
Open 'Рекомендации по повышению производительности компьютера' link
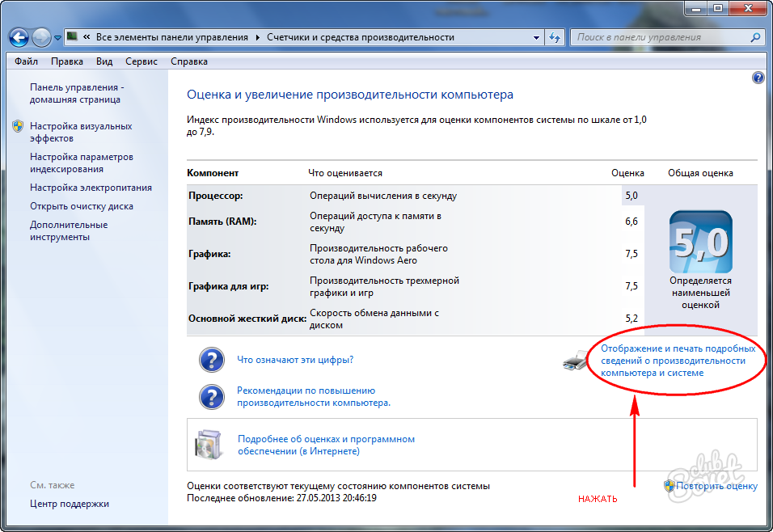point(314,396)
